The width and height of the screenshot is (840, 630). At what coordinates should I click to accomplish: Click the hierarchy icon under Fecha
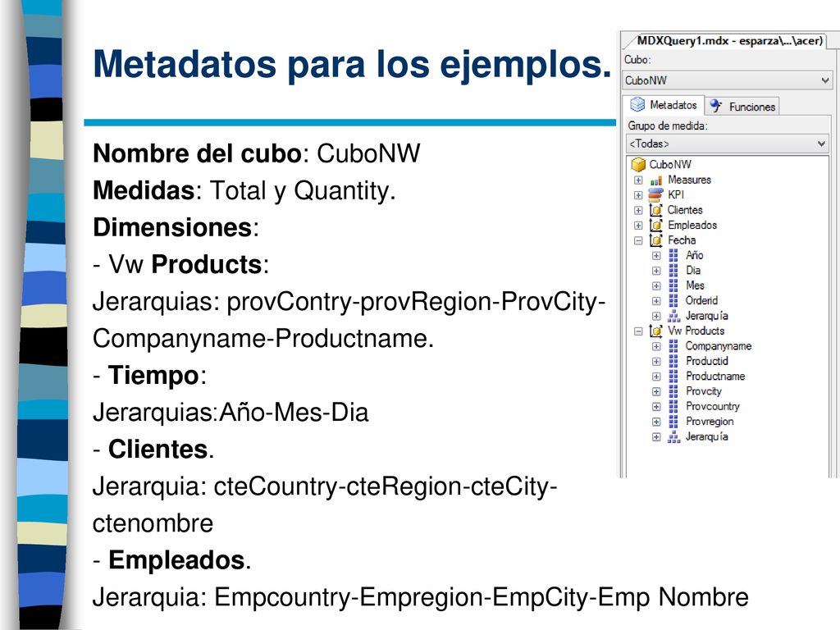coord(674,316)
